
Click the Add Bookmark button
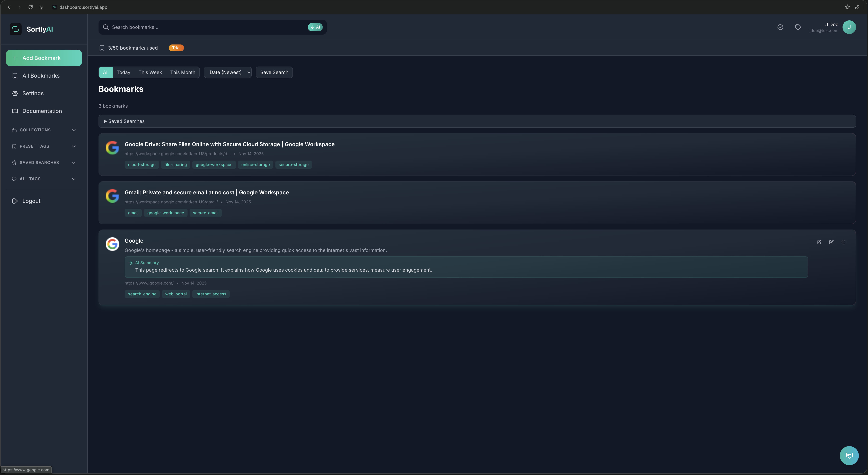click(43, 58)
